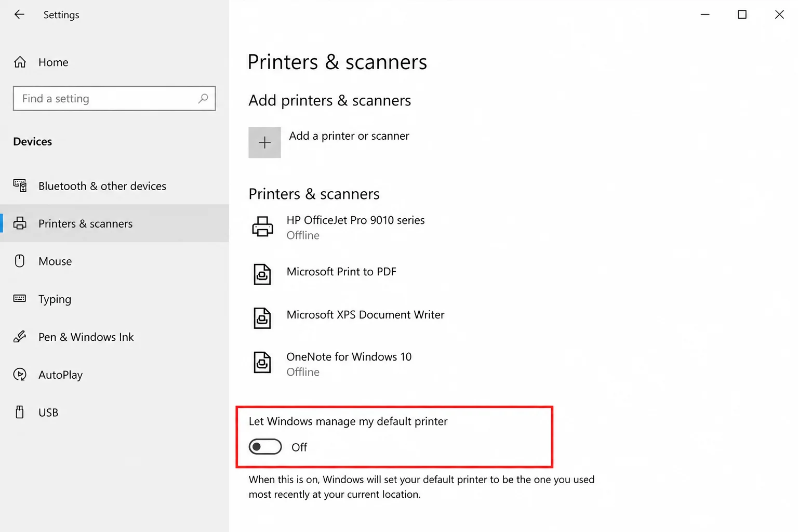The height and width of the screenshot is (532, 798).
Task: Click the plus icon to add printer
Action: (264, 142)
